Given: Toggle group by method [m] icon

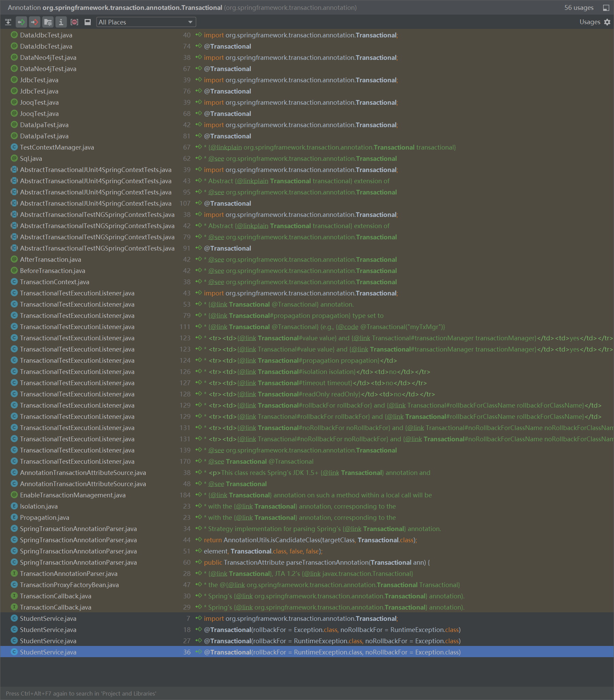Looking at the screenshot, I should pos(74,22).
